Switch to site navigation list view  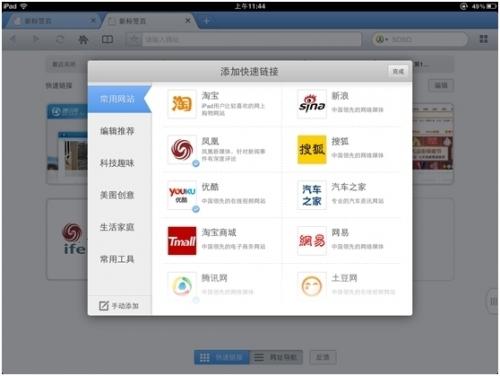click(276, 358)
